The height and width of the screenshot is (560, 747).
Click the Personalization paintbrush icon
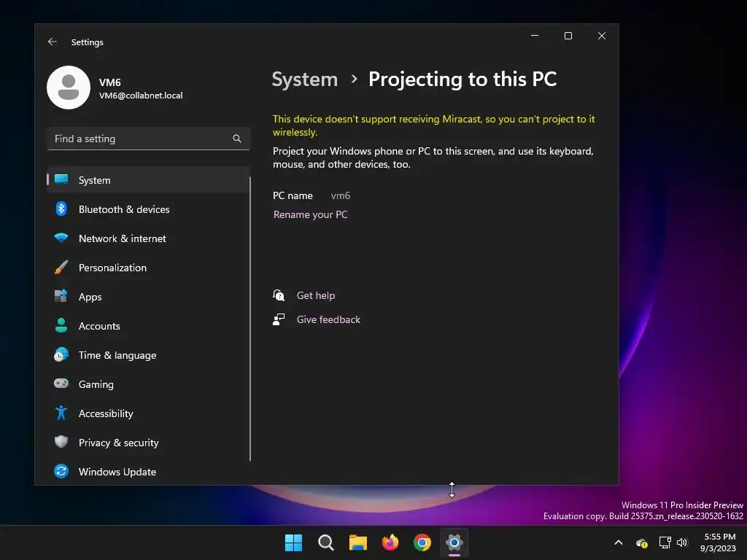(61, 267)
